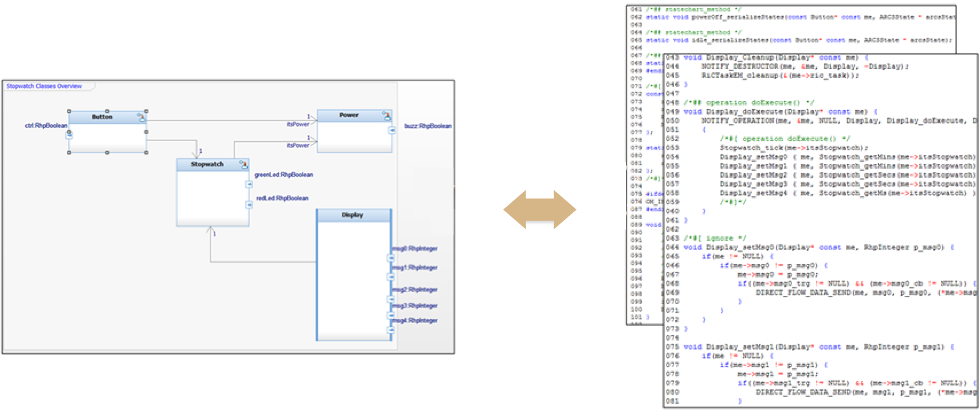Click the msg4 port icon on Display
Viewport: 980px width, 413px height.
pos(391,330)
